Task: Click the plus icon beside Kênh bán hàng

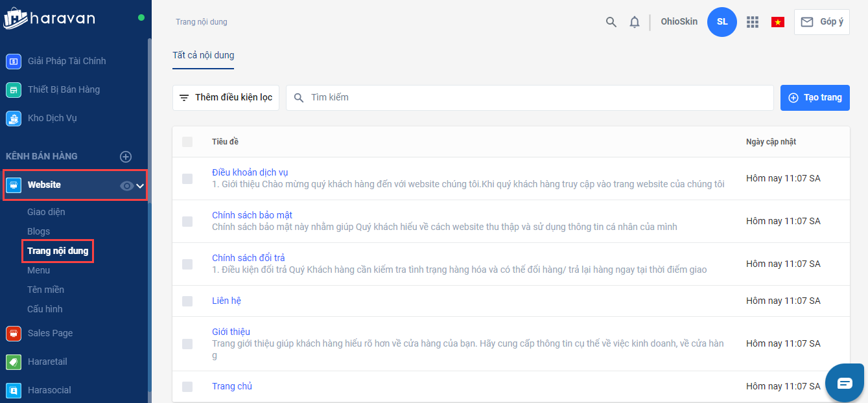Action: coord(126,156)
